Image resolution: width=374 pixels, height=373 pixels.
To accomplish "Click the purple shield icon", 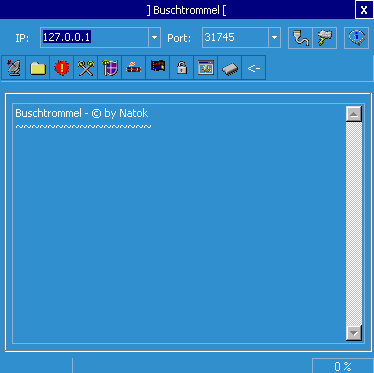I will [110, 68].
